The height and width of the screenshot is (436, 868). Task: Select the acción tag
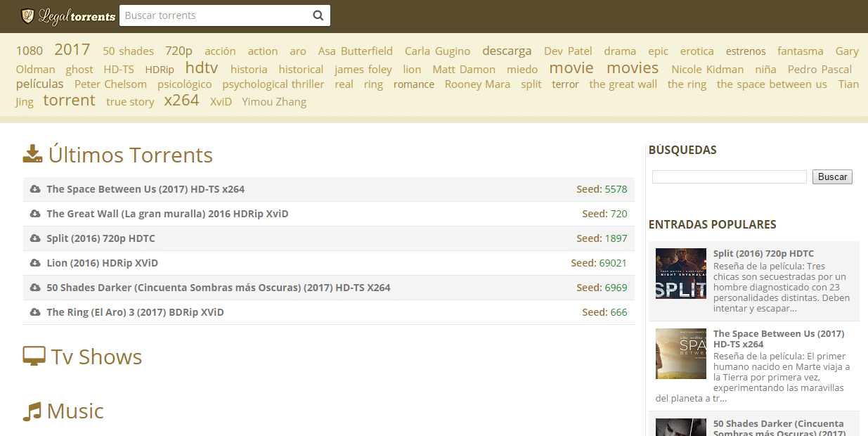coord(220,51)
